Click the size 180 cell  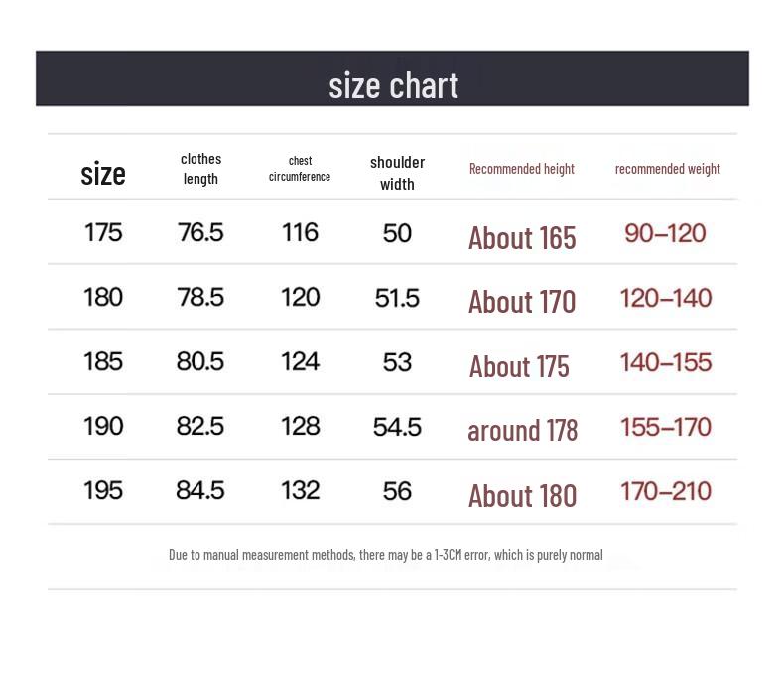point(103,297)
